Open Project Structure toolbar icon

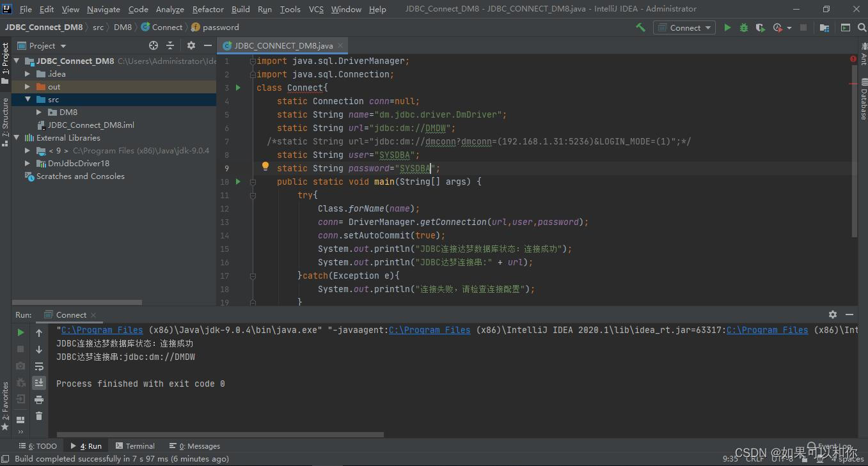point(824,27)
